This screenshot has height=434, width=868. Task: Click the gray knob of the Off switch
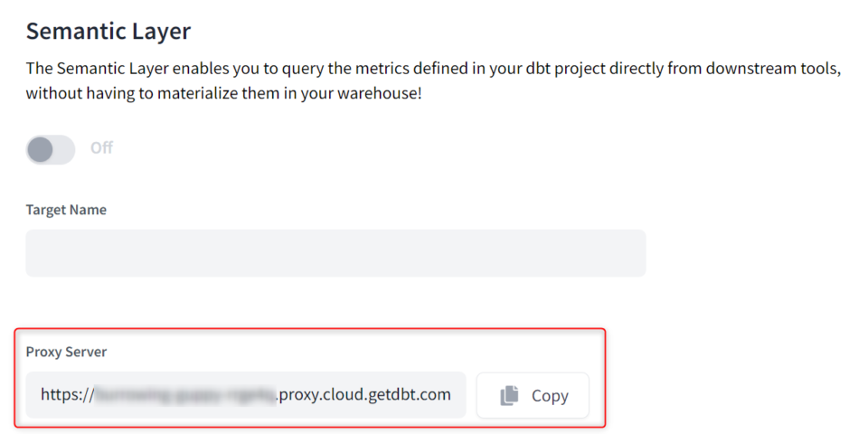click(41, 149)
